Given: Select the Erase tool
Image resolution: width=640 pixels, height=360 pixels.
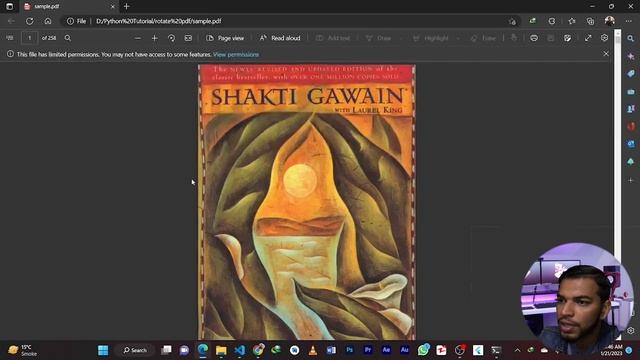Looking at the screenshot, I should (x=483, y=38).
